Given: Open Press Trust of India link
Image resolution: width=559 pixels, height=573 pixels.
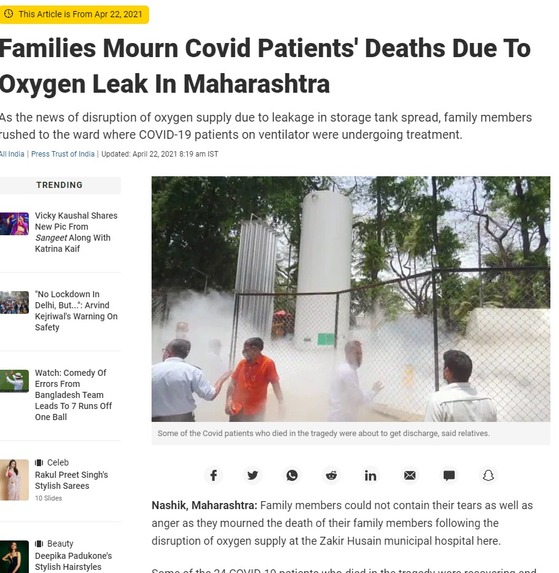Looking at the screenshot, I should 62,154.
